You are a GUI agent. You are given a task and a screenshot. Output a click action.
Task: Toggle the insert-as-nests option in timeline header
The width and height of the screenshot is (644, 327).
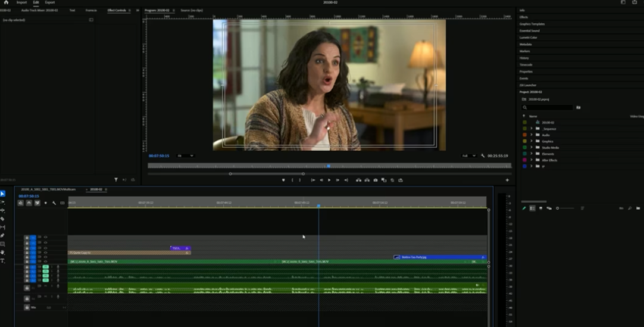click(x=21, y=203)
